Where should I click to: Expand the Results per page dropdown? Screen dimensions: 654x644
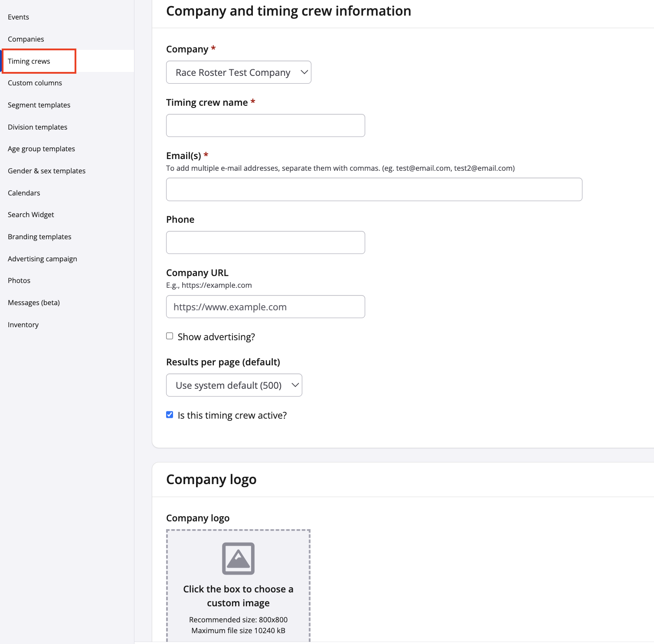(x=234, y=385)
